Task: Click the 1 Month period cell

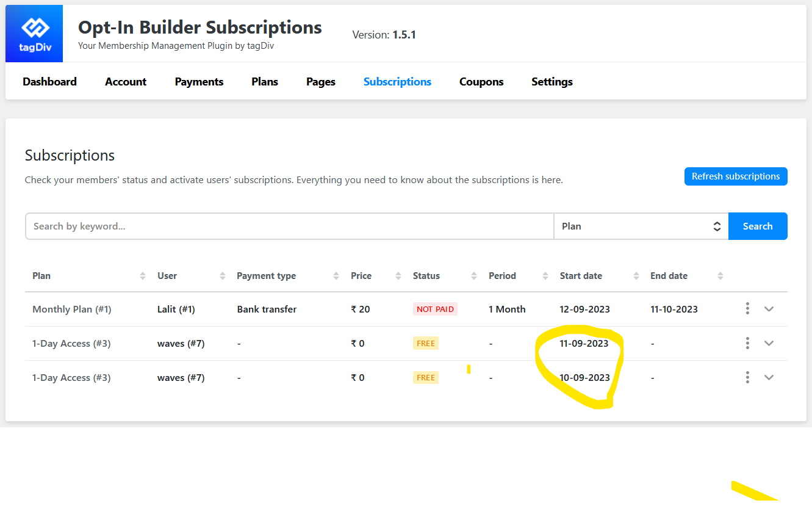Action: [507, 309]
